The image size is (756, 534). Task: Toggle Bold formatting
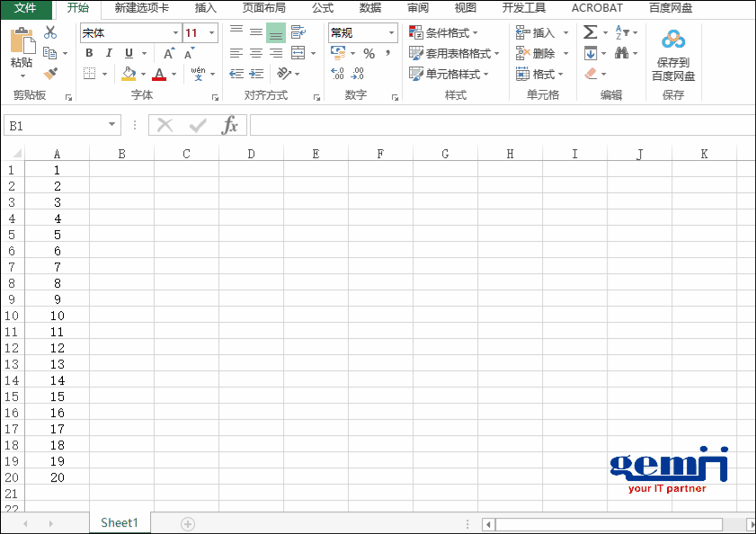89,53
